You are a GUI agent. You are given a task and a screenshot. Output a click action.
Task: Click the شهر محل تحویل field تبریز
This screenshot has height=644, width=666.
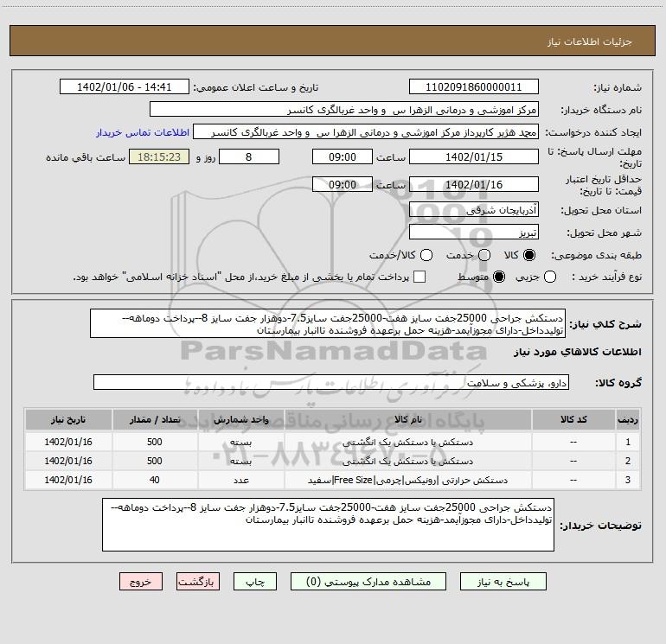[x=474, y=232]
